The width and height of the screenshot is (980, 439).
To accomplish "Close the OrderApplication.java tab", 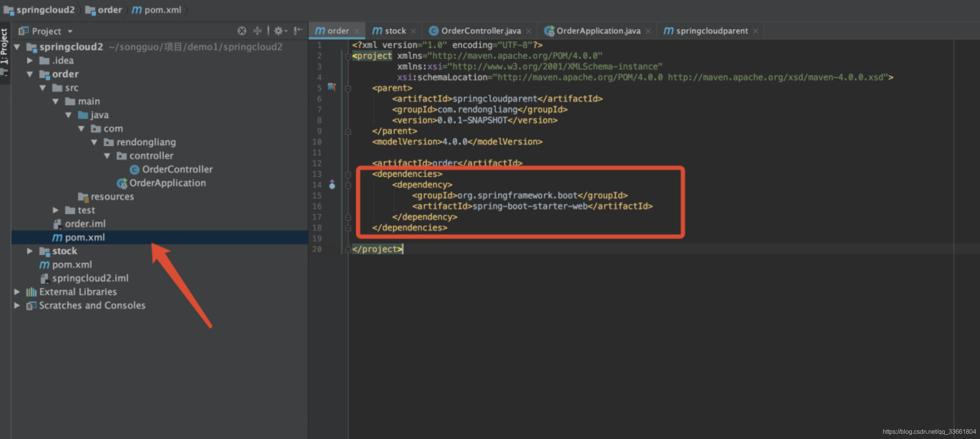I will (x=648, y=31).
